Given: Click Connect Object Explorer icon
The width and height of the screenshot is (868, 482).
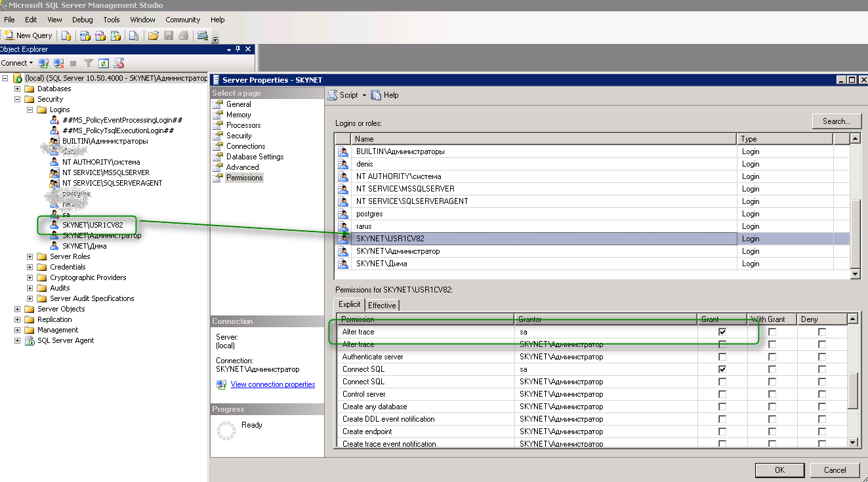Looking at the screenshot, I should click(x=43, y=63).
